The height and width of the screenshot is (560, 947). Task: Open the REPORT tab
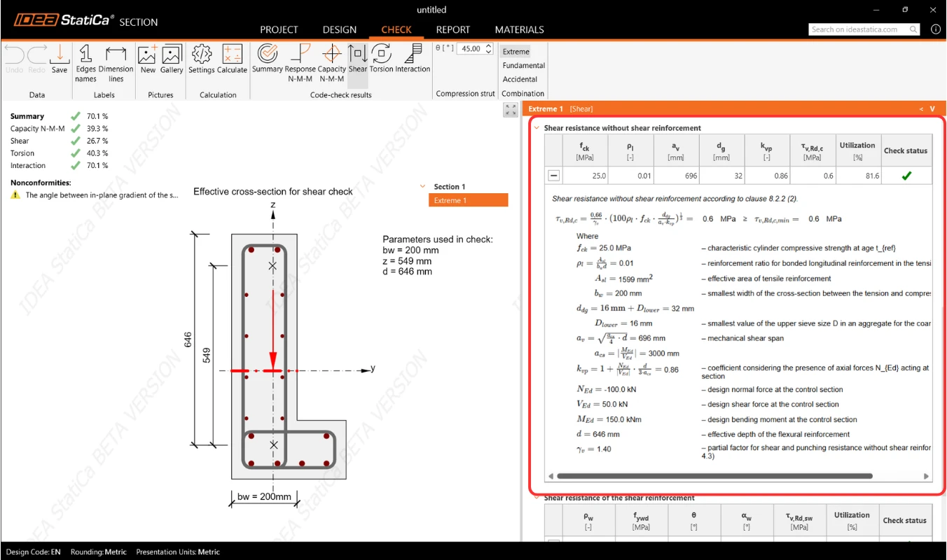(453, 29)
